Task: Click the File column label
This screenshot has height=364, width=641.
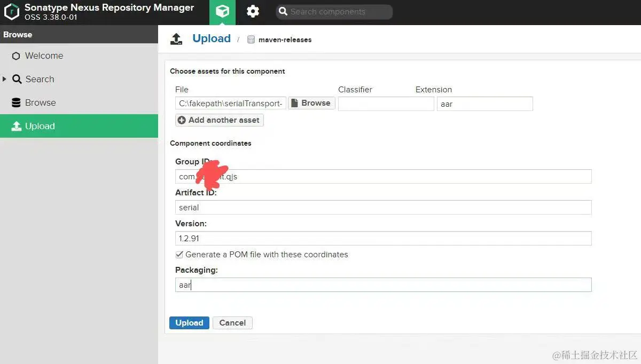Action: tap(182, 90)
